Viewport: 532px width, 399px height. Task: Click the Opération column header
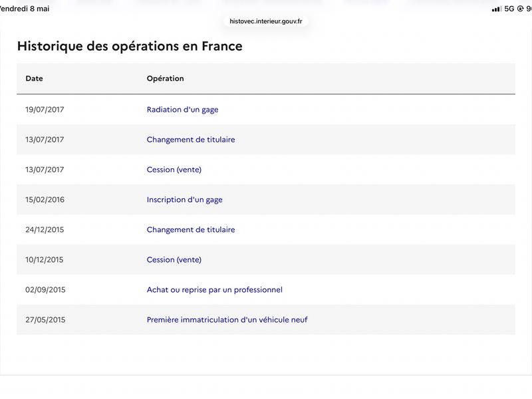[165, 78]
